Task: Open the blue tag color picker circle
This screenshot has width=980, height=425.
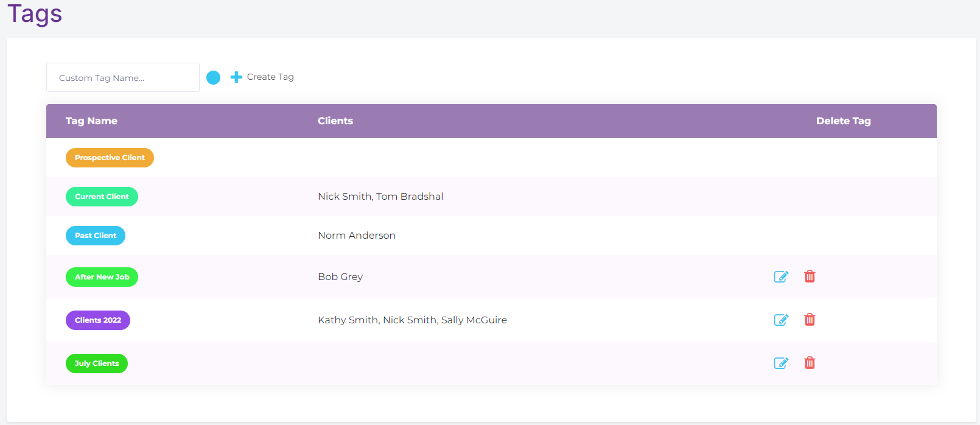Action: (x=213, y=77)
